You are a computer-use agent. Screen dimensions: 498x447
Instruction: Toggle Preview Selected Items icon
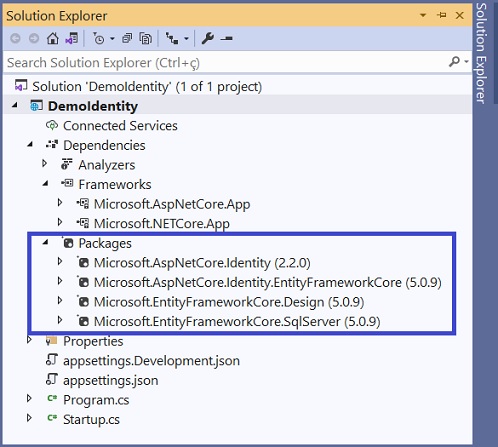point(226,39)
